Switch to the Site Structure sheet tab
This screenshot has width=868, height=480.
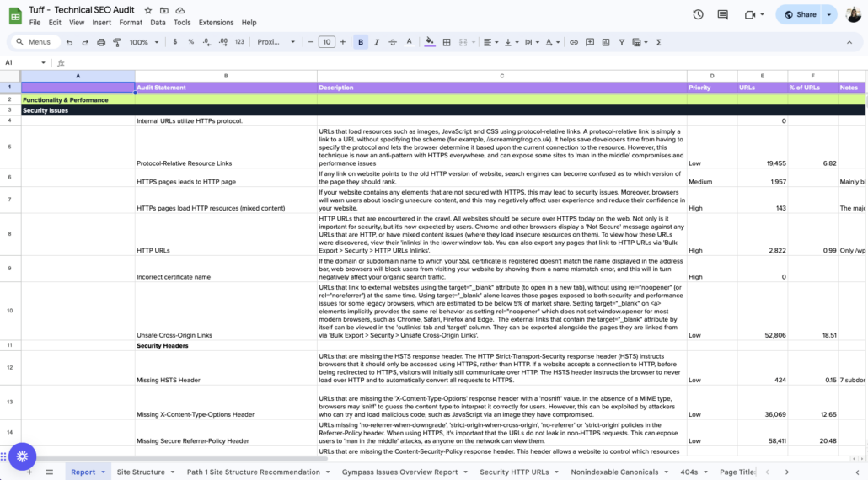coord(141,472)
